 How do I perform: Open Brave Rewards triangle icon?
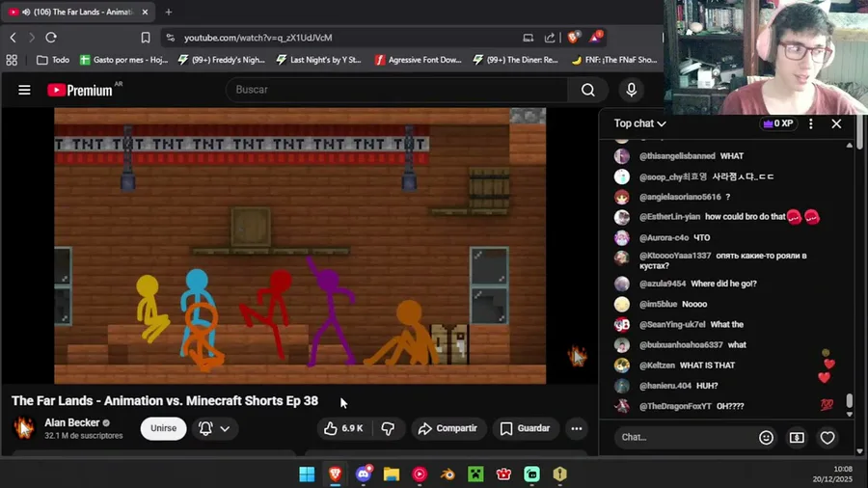click(x=596, y=37)
